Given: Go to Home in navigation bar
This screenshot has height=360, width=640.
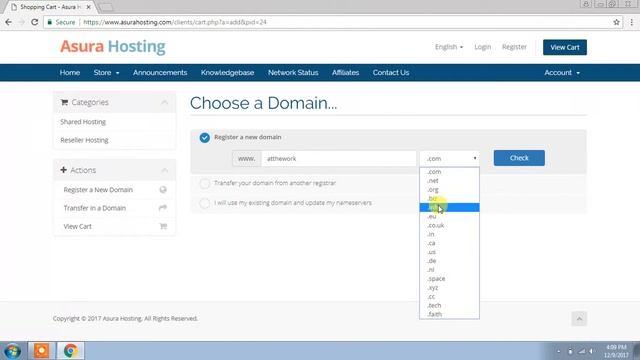Looking at the screenshot, I should point(70,73).
